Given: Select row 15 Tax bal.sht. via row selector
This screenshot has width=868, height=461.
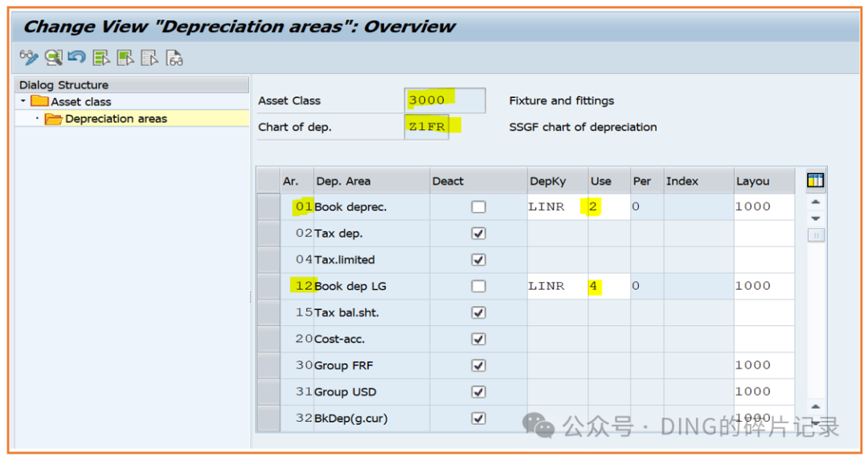Looking at the screenshot, I should point(268,312).
